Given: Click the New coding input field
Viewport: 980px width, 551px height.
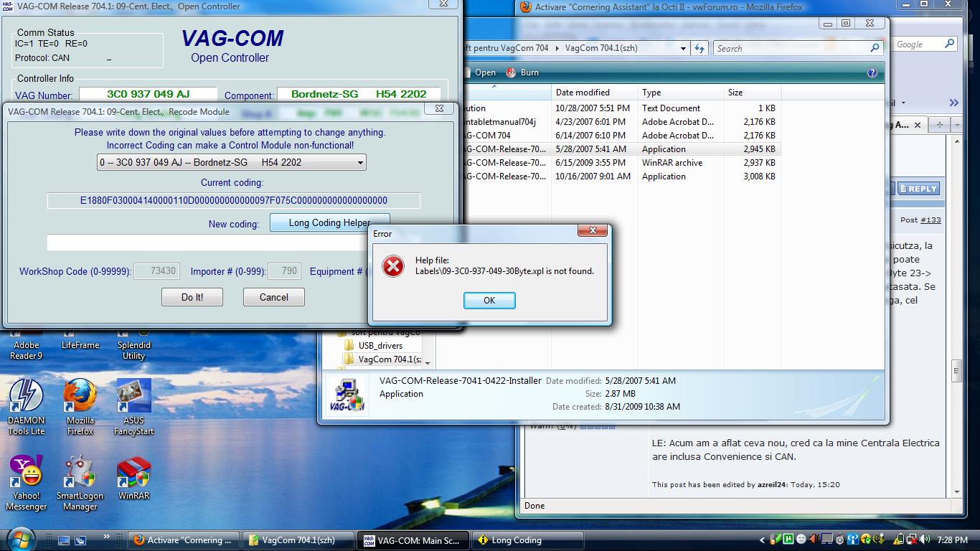Looking at the screenshot, I should click(x=208, y=243).
